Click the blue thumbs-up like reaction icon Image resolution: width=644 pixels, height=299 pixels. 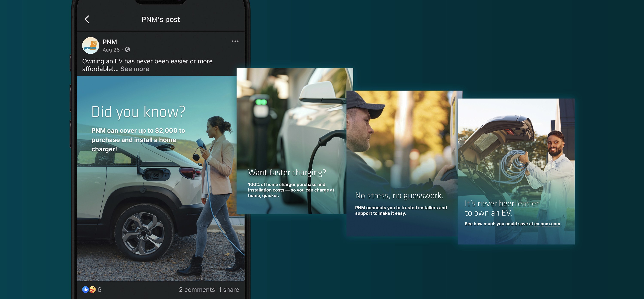[85, 290]
